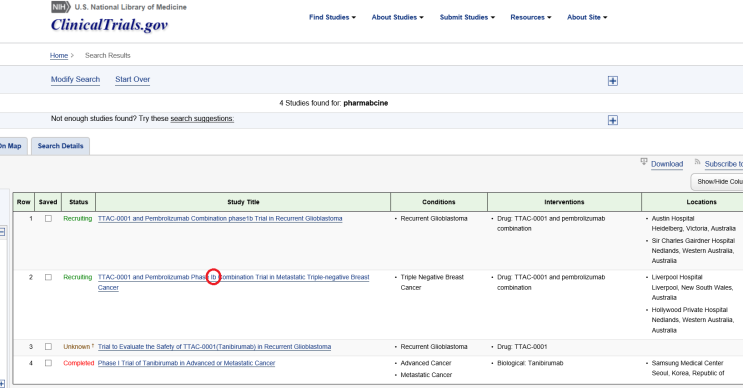The image size is (743, 388).
Task: Open the ClinicalTrials.gov logo homepage
Action: click(109, 25)
